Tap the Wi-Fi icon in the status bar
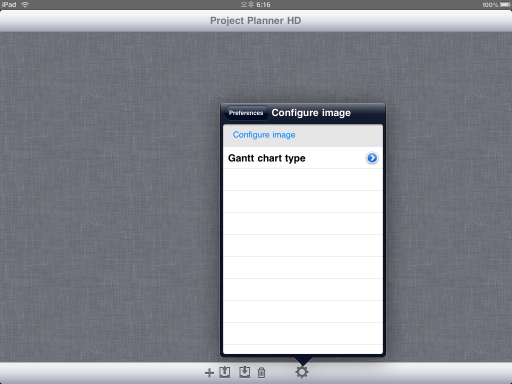Image resolution: width=512 pixels, height=384 pixels. click(x=25, y=5)
